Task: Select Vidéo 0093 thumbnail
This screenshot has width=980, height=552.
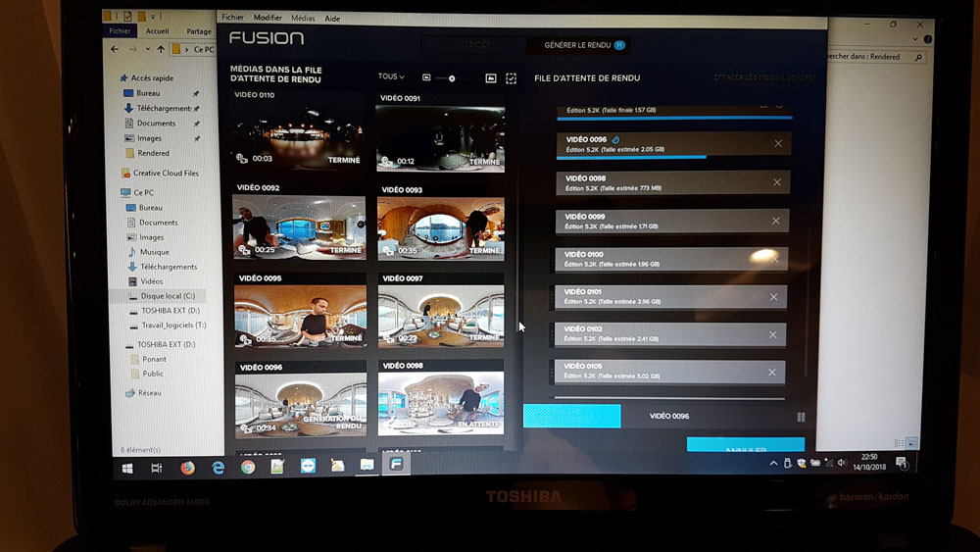Action: [441, 228]
